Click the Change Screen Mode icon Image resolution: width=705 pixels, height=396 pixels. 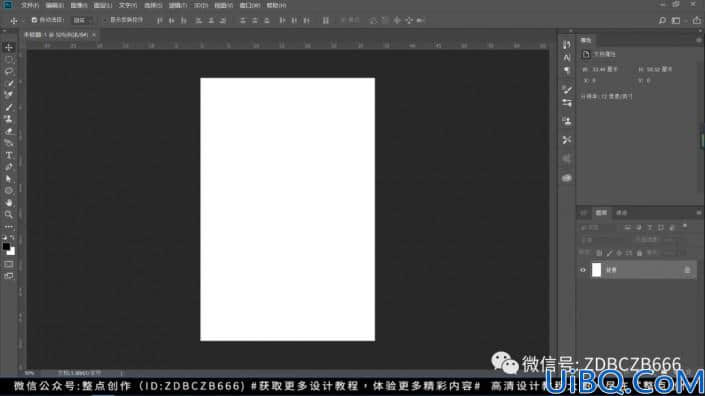(x=9, y=276)
